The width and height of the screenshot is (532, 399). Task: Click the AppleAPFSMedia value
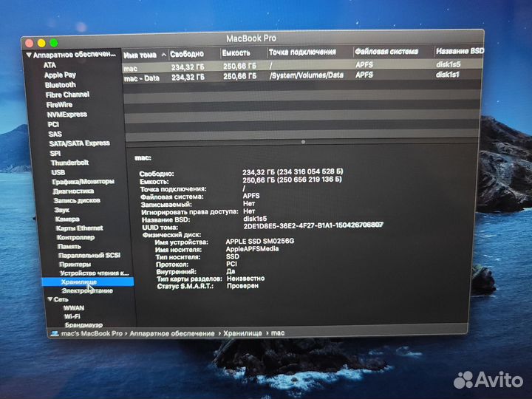click(x=252, y=249)
